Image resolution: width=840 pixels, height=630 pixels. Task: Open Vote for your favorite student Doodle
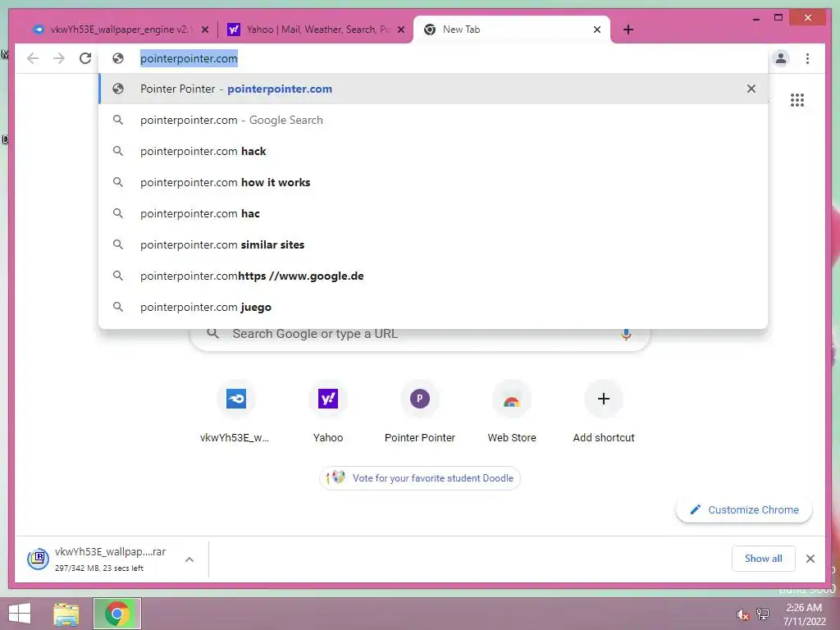pos(420,478)
